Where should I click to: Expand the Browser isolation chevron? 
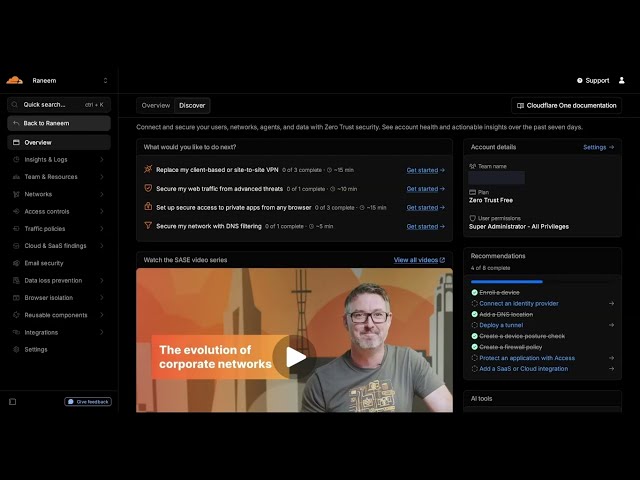102,298
